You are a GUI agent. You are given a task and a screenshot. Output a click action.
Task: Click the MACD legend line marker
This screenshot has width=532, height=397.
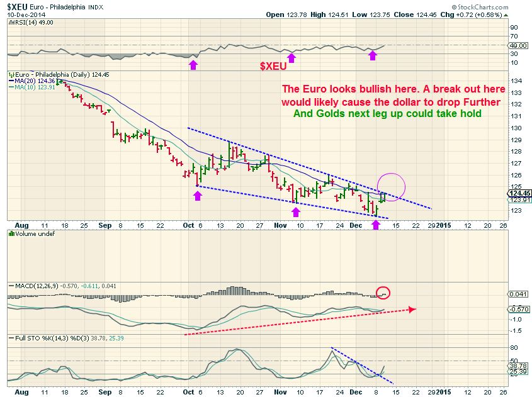[11, 286]
